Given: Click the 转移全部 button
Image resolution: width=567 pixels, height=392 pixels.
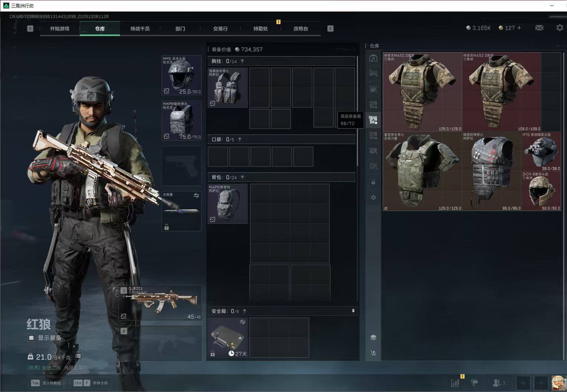Looking at the screenshot, I should point(91,383).
